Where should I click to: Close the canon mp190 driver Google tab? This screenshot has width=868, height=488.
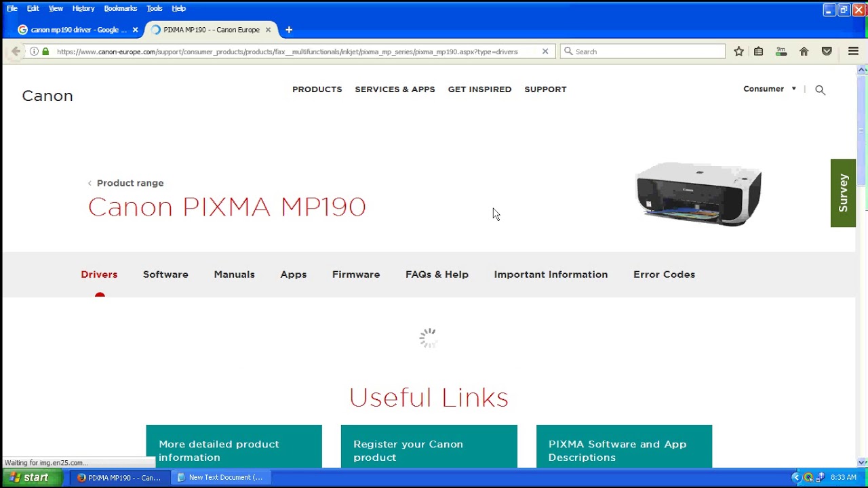(x=135, y=30)
